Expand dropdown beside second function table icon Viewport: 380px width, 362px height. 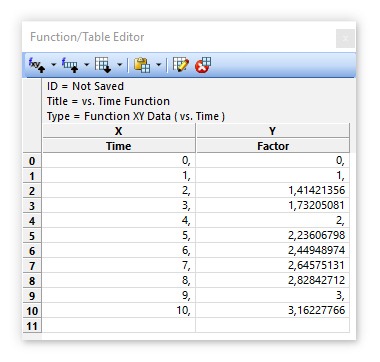(86, 64)
